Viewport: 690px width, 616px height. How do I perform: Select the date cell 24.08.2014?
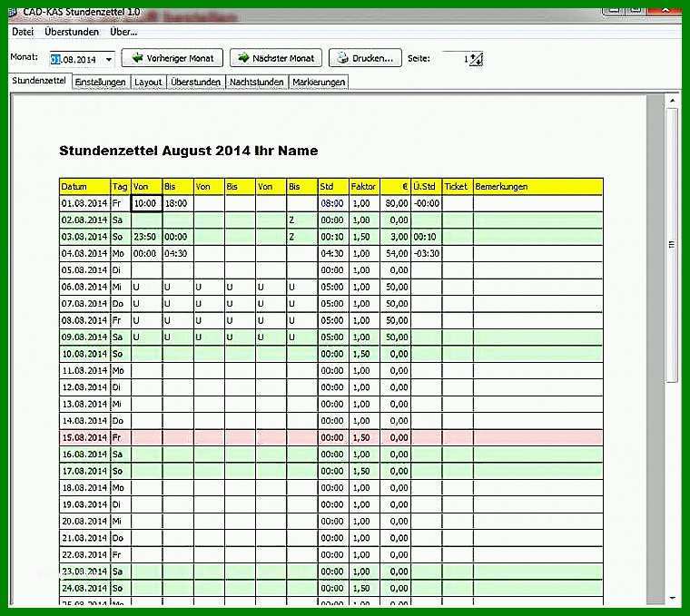tap(84, 588)
